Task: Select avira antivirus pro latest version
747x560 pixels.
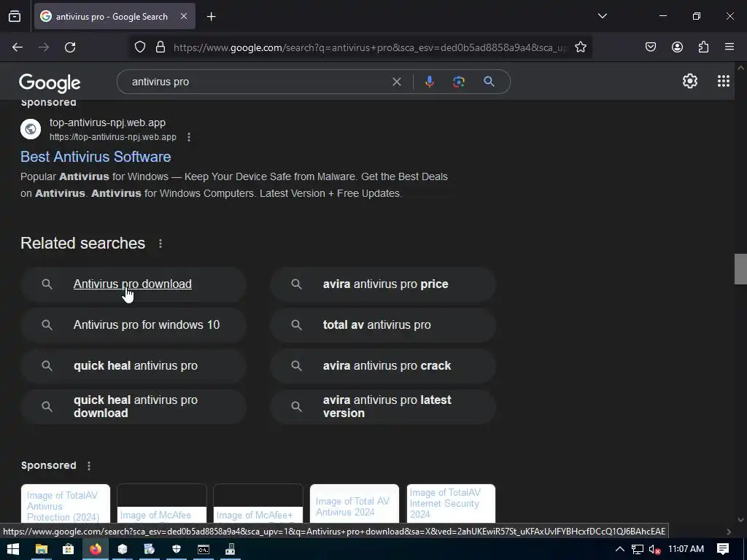Action: (383, 407)
